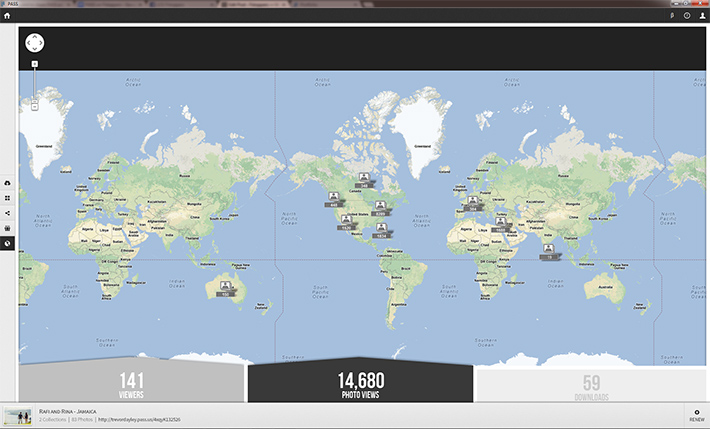Click the viewer marker near Florida and Caribbean
Viewport: 710px width, 429px height.
click(382, 231)
